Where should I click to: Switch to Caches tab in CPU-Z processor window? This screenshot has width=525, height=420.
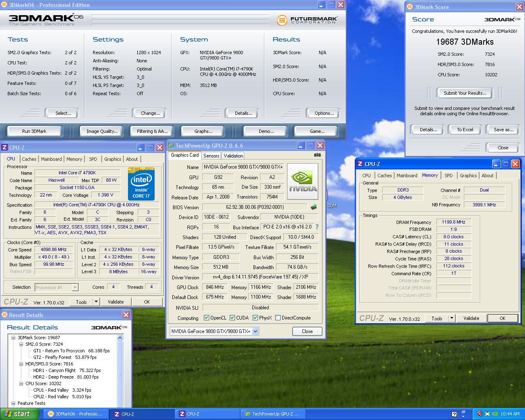coord(29,159)
